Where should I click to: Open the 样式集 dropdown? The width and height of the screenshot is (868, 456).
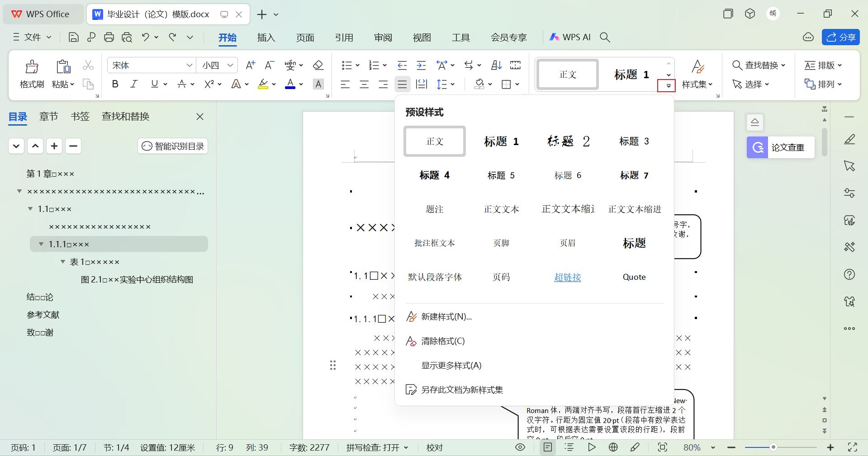[697, 84]
